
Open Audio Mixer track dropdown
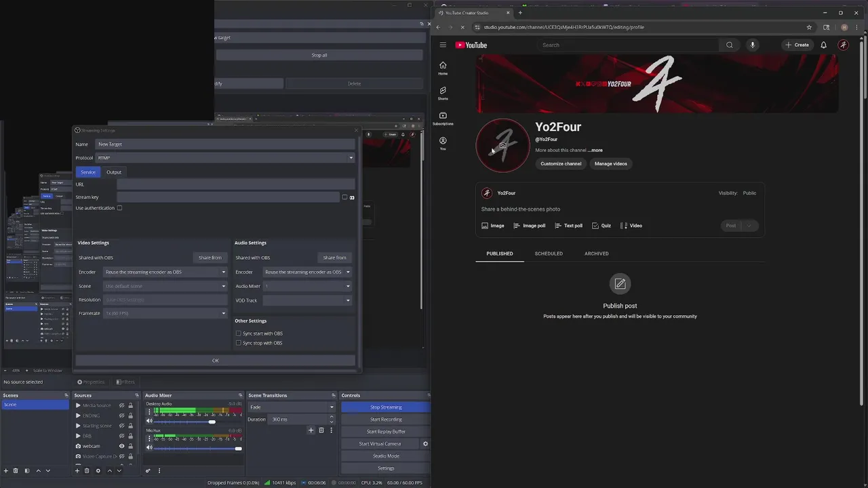[x=307, y=286]
